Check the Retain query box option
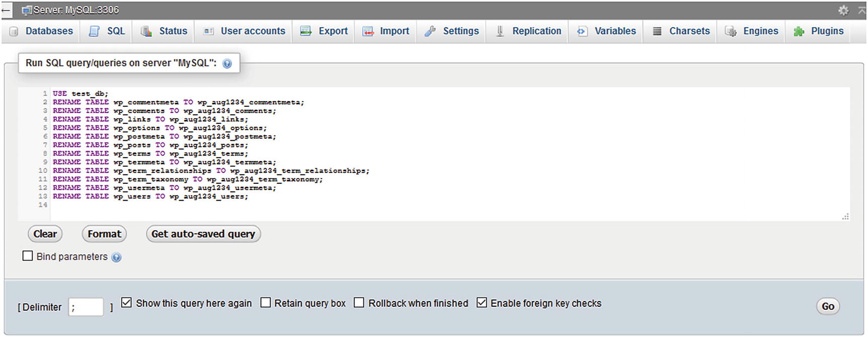The height and width of the screenshot is (337, 868). 266,303
